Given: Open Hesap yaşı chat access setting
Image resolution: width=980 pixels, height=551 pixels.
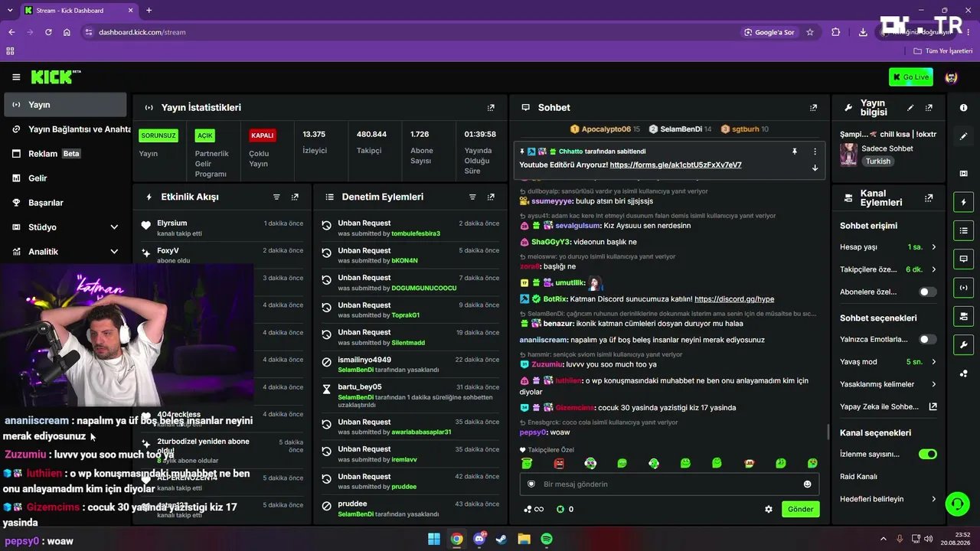Looking at the screenshot, I should click(888, 247).
